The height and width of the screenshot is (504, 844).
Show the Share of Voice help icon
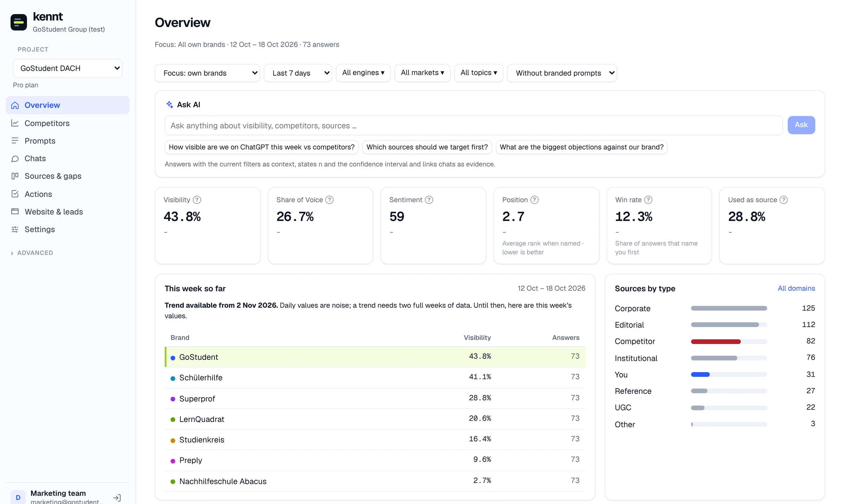pos(329,200)
